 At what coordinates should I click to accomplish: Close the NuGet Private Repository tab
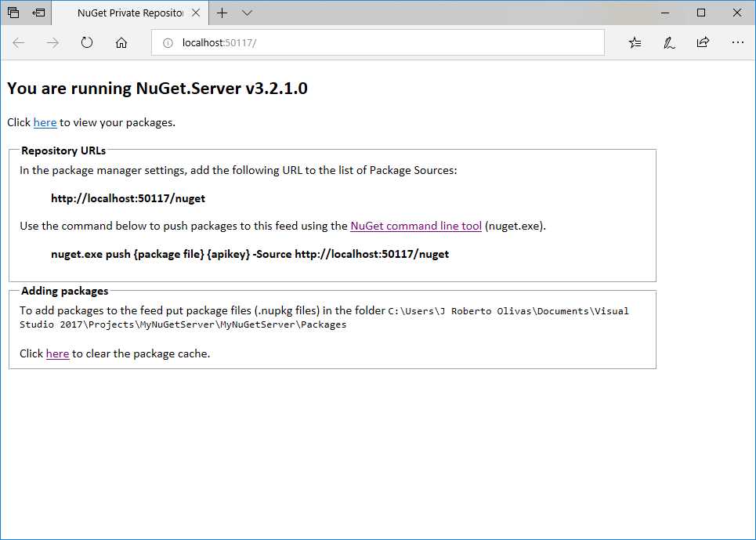pyautogui.click(x=197, y=13)
